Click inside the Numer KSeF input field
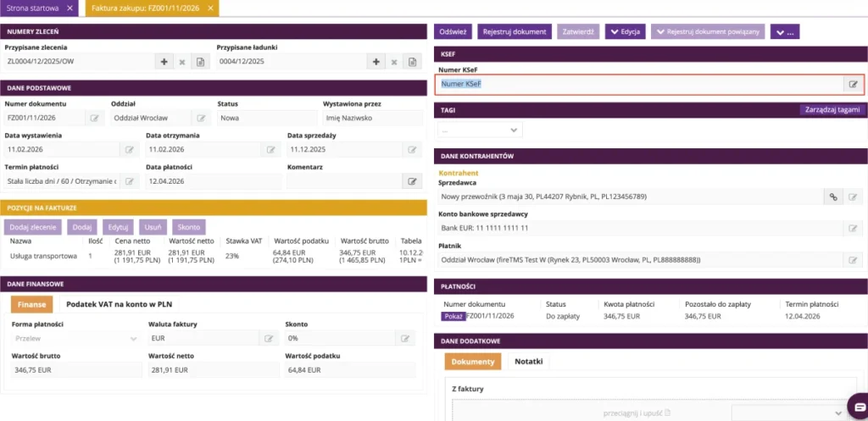The image size is (868, 421). pyautogui.click(x=640, y=84)
